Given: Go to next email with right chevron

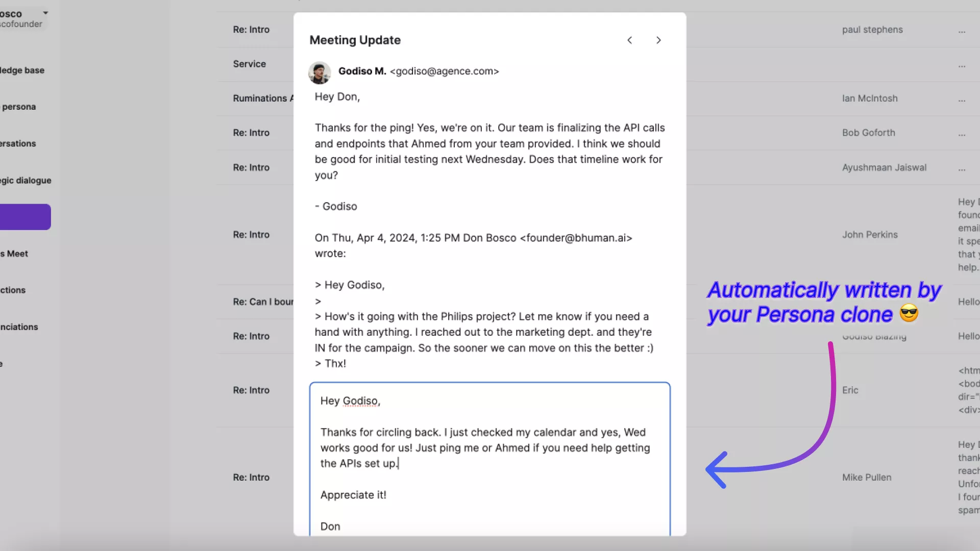Looking at the screenshot, I should 658,40.
